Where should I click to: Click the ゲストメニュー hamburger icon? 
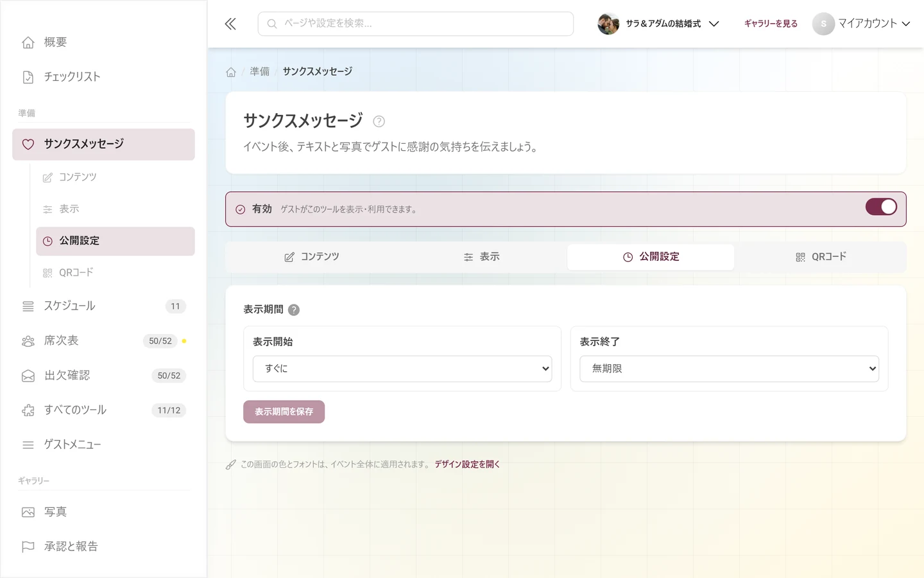point(28,445)
